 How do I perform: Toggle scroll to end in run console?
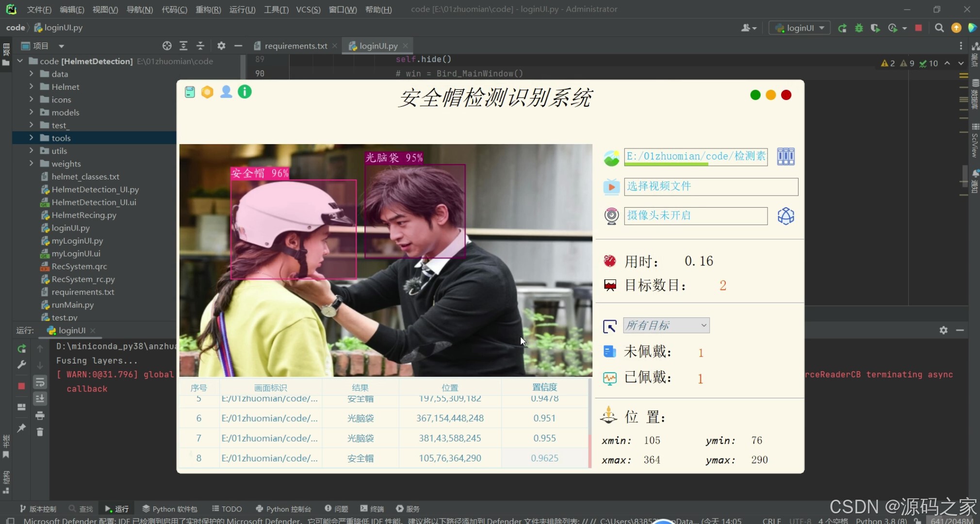click(40, 399)
